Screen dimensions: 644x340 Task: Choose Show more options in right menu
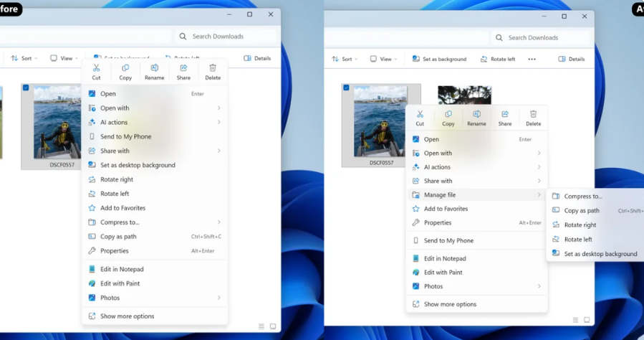click(x=477, y=304)
